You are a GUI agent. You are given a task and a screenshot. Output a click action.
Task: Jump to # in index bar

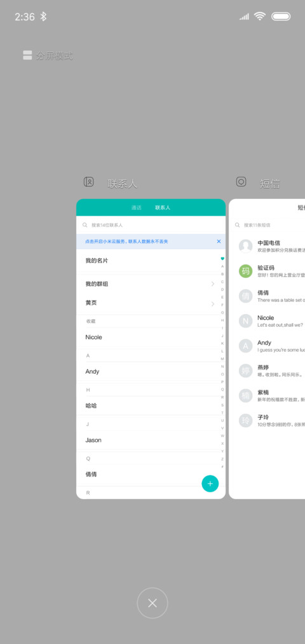222,467
